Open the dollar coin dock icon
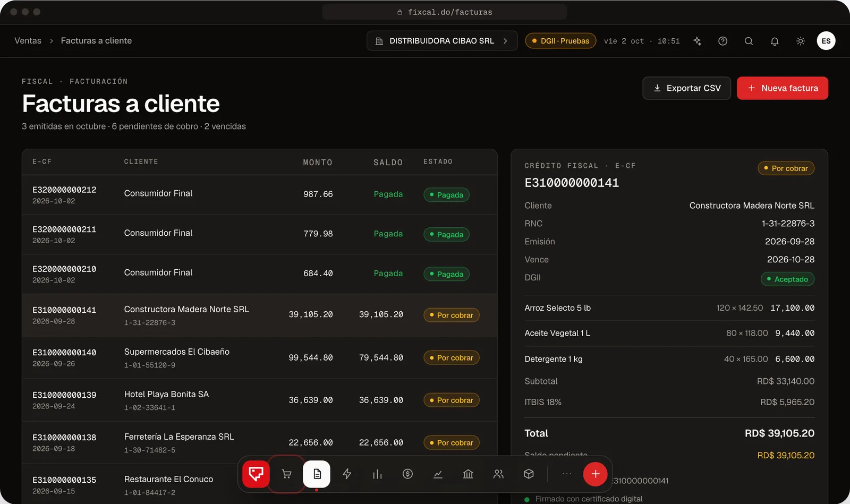This screenshot has width=850, height=504. point(407,474)
